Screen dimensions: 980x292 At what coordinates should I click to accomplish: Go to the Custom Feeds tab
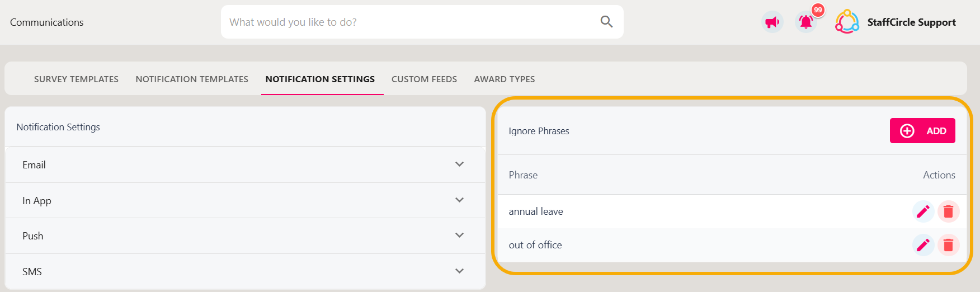tap(424, 79)
